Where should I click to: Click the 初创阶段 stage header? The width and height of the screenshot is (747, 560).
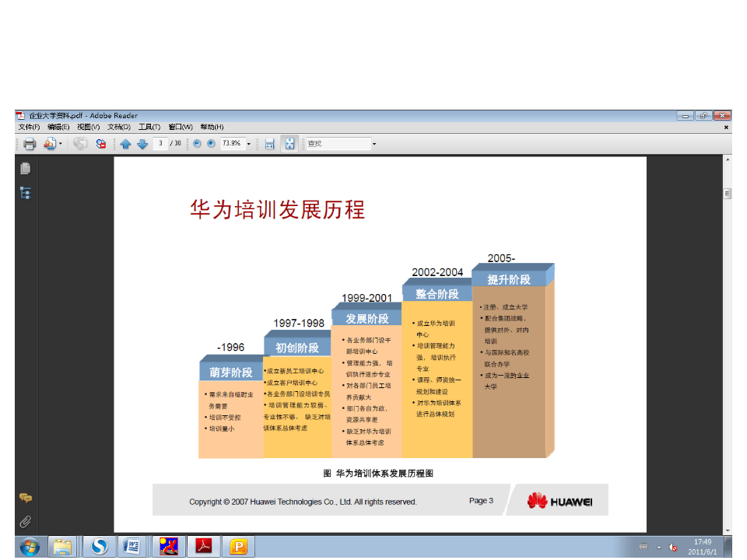(x=297, y=348)
